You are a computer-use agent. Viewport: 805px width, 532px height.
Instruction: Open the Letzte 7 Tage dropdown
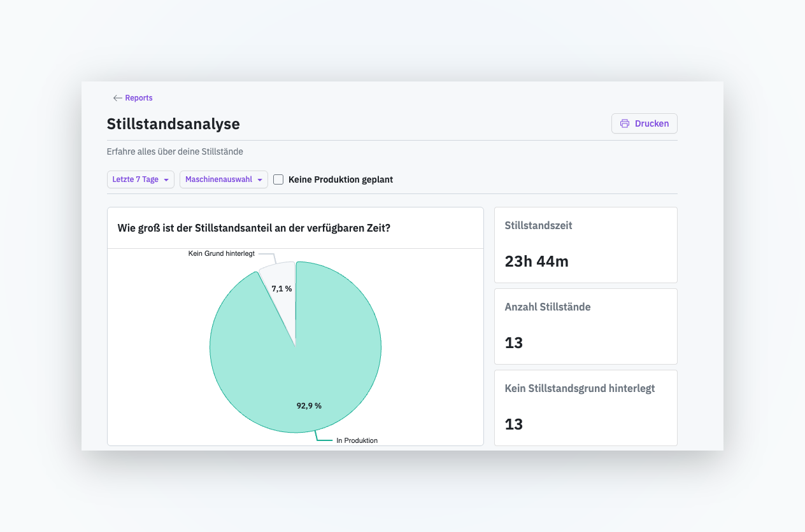(141, 179)
